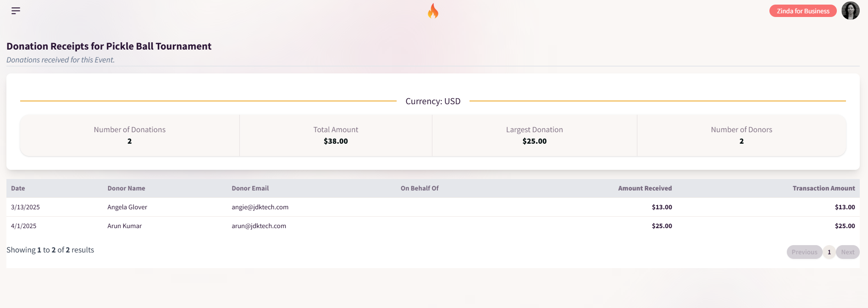
Task: Click the Total Amount summary card
Action: click(x=336, y=135)
